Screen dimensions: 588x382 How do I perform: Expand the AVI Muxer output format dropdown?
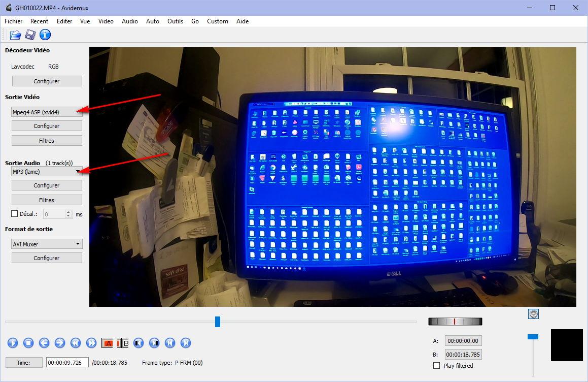click(47, 244)
